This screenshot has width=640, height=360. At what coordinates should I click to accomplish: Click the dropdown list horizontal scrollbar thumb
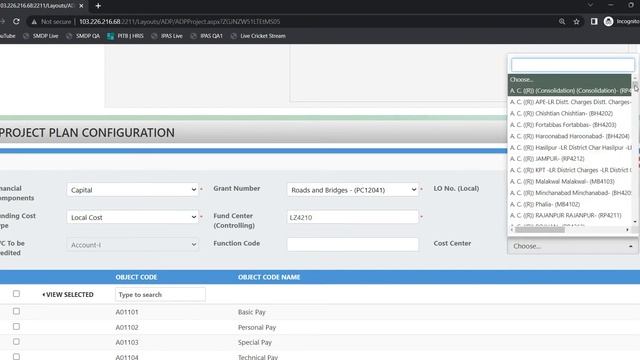[x=540, y=230]
